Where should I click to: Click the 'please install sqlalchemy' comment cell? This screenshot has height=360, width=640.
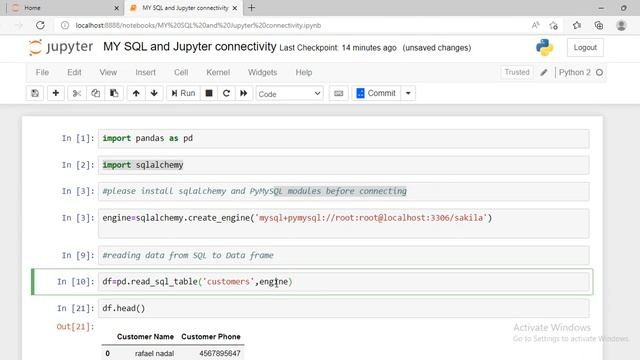tap(343, 191)
